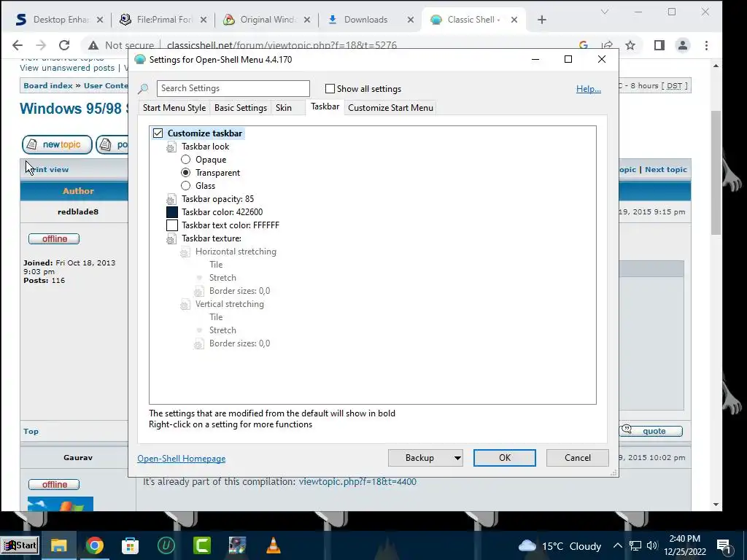Screen dimensions: 747x560
Task: Close the Classic Shell browser tab
Action: pos(514,20)
